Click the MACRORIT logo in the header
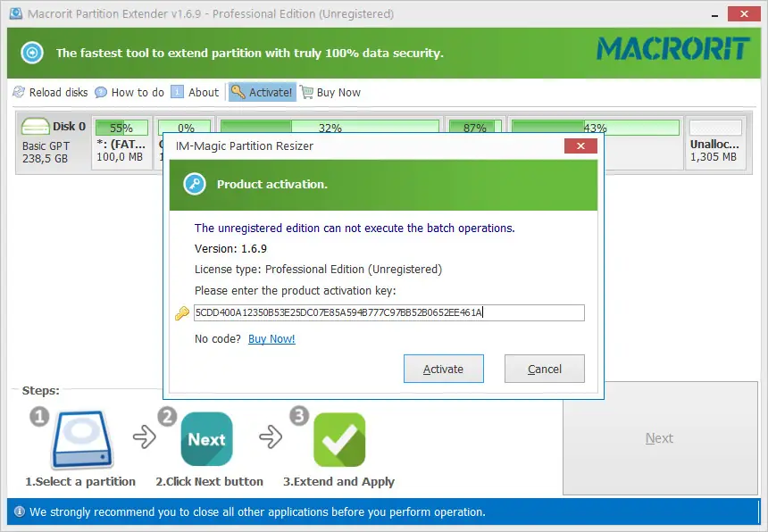Screen dimensions: 768x532 [674, 51]
